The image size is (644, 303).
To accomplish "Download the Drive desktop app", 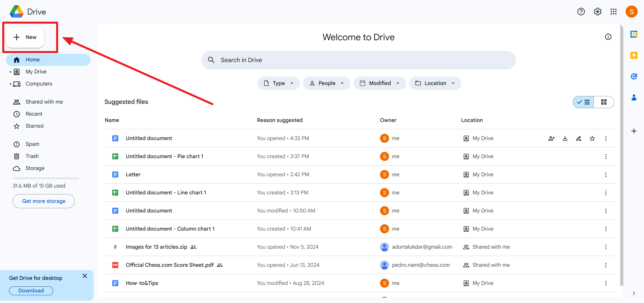I will coord(31,290).
